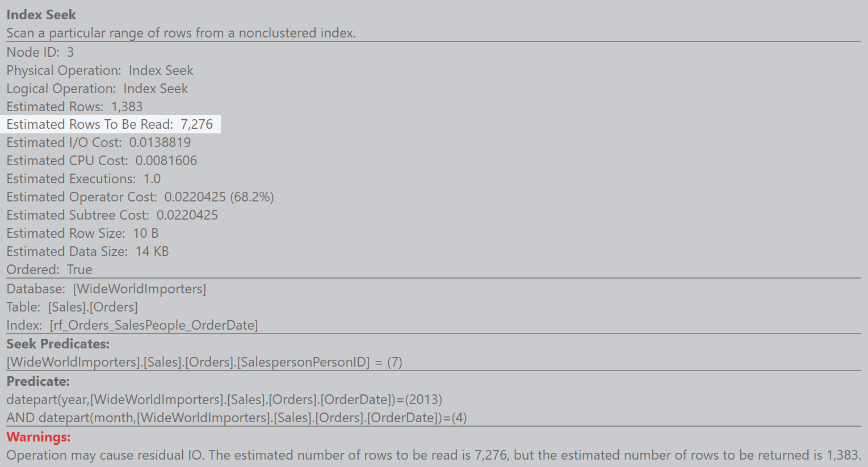Select the Estimated Data Size: 14 KB row
The height and width of the screenshot is (467, 868).
coord(87,251)
